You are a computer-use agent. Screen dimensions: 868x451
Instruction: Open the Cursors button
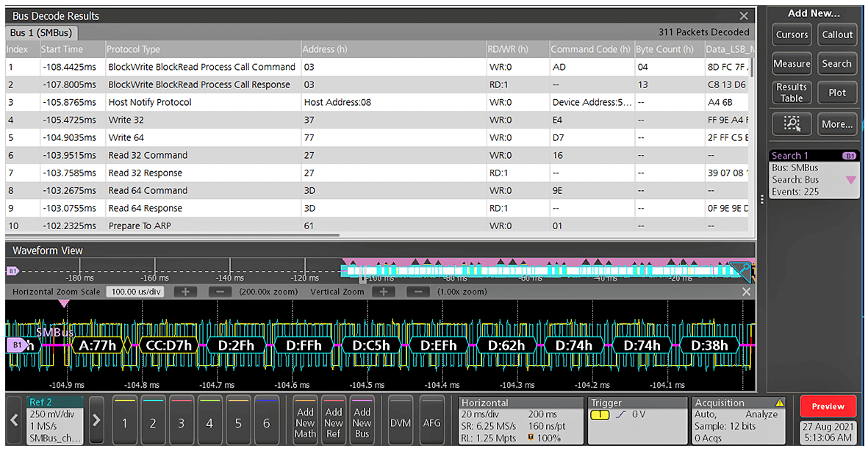(792, 35)
